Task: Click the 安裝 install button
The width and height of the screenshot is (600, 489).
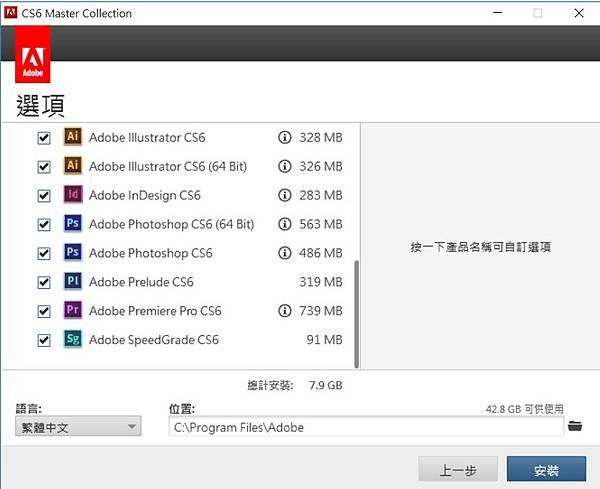Action: [x=546, y=469]
